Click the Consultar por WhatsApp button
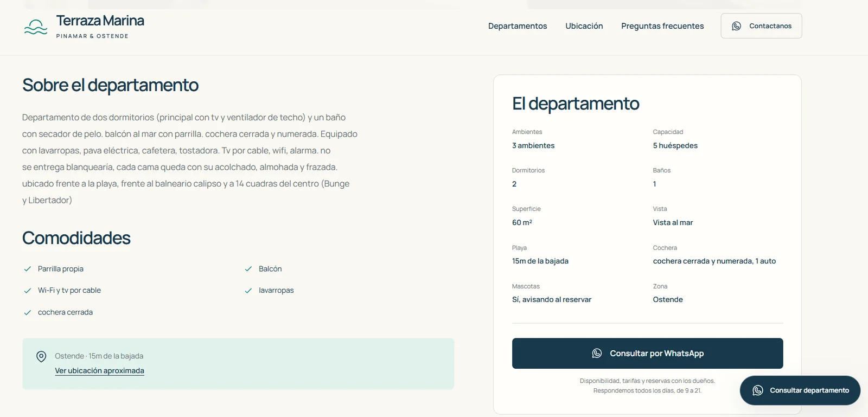Viewport: 868px width, 417px height. click(x=647, y=354)
